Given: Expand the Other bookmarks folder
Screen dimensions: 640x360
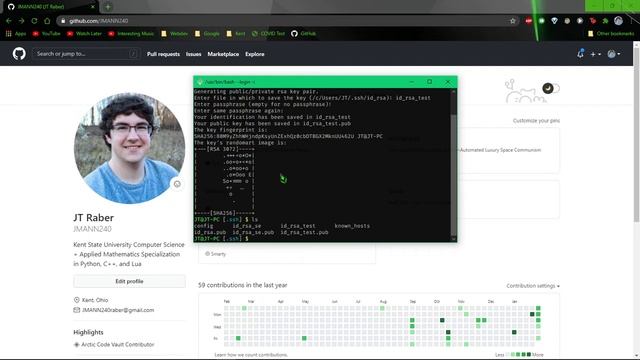Looking at the screenshot, I should tap(611, 33).
